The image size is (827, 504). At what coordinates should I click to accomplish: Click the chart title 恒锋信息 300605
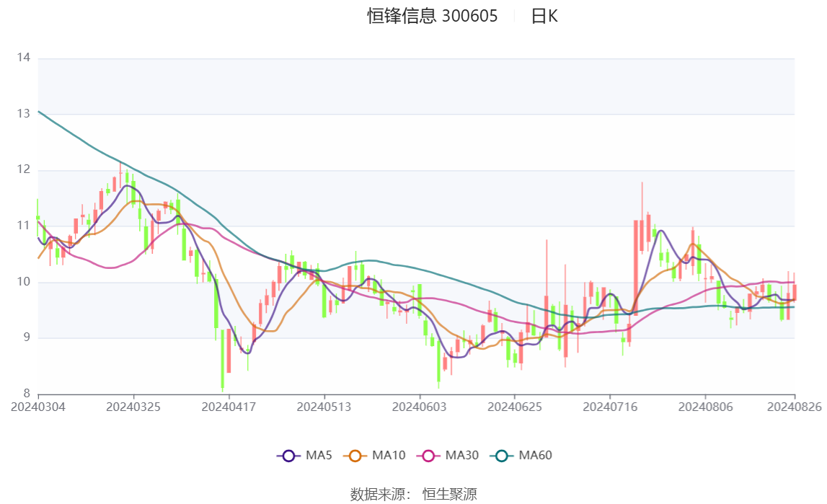[x=433, y=16]
